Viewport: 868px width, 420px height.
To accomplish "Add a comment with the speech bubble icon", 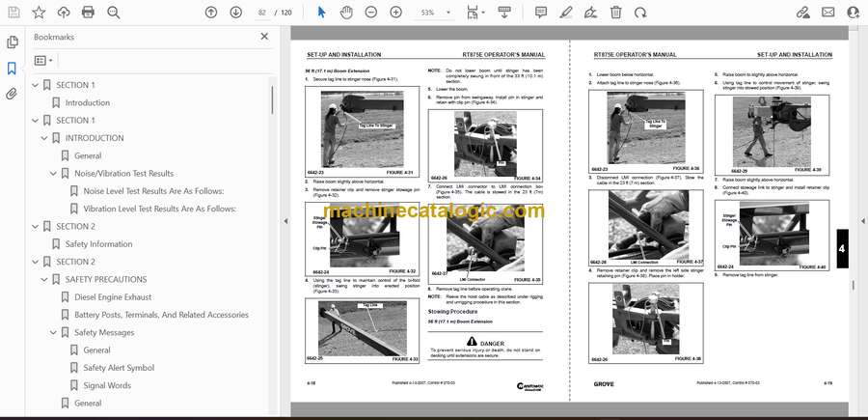I will pyautogui.click(x=541, y=13).
